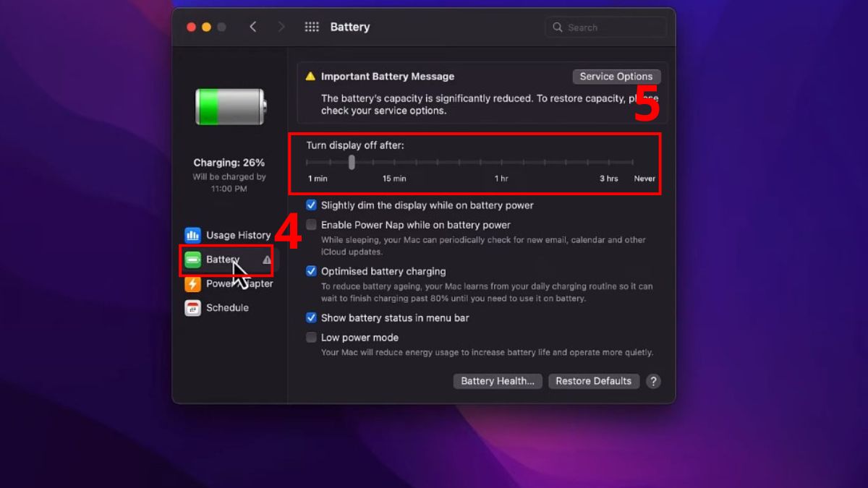Enable Power Nap while on battery power
868x488 pixels.
coord(311,225)
